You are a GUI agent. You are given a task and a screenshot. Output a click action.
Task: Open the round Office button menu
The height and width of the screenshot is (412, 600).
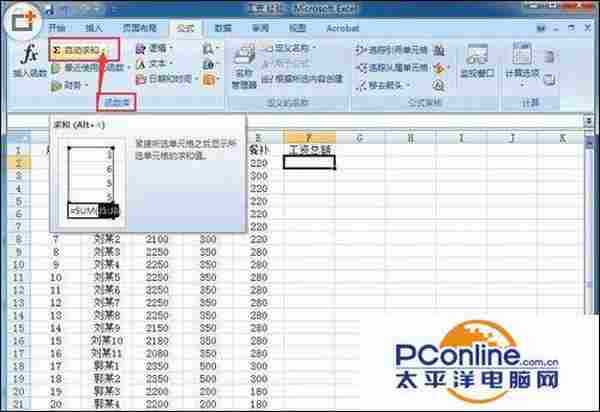point(22,22)
